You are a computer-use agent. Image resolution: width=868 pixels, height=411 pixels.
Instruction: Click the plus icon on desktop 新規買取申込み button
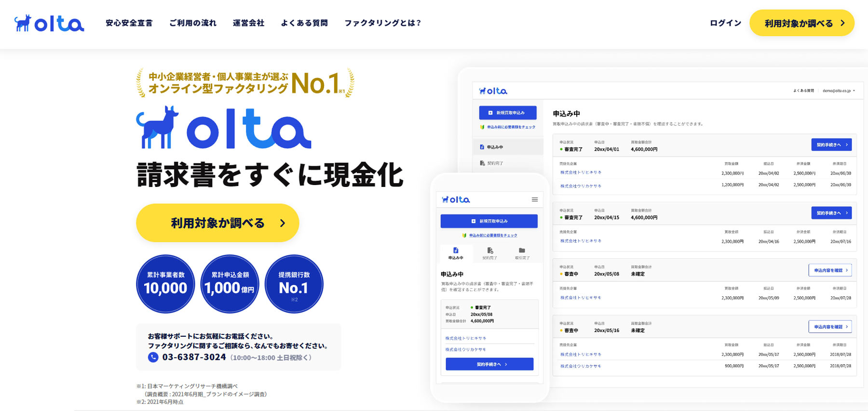pyautogui.click(x=490, y=113)
